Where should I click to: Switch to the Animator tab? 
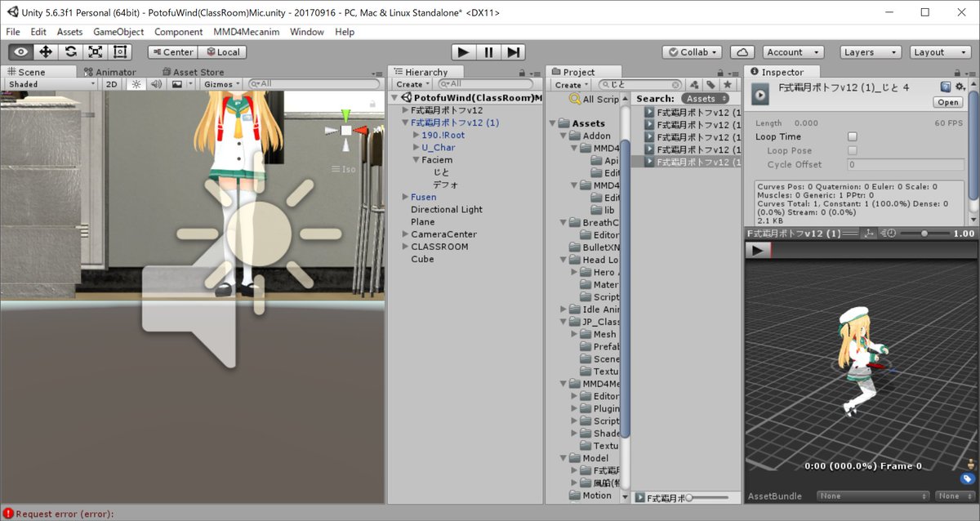110,72
